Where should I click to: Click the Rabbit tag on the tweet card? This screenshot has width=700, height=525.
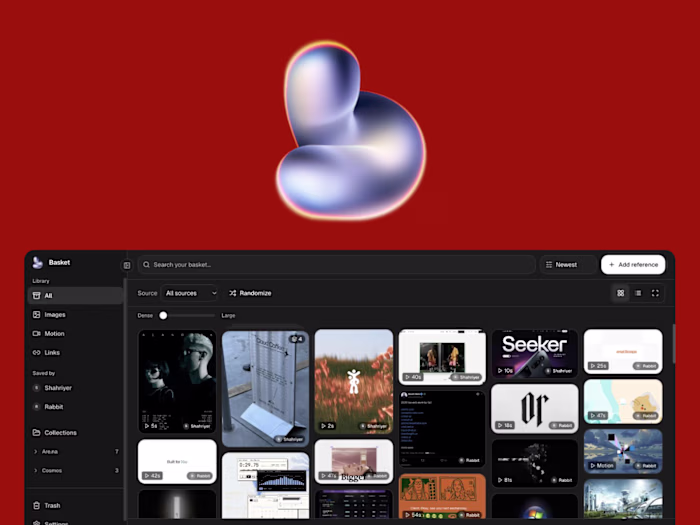tap(470, 460)
